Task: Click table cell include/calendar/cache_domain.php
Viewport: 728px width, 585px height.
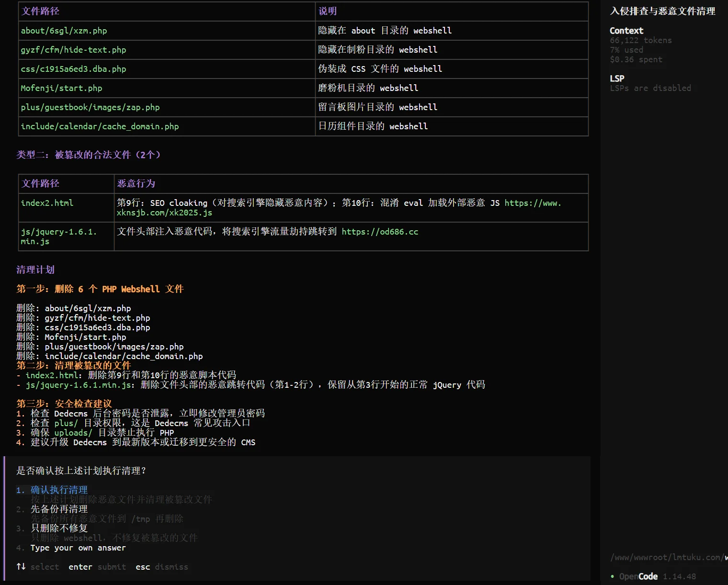Action: coord(100,126)
